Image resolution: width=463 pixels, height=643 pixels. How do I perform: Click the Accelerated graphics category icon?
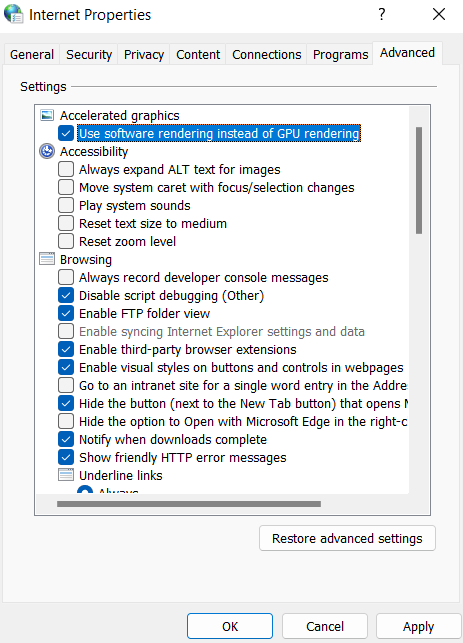point(47,115)
